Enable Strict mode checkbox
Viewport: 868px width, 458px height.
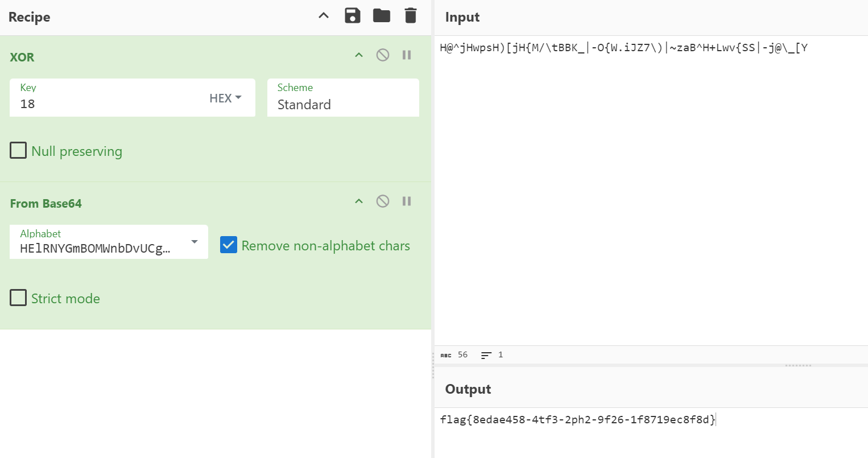pos(18,298)
